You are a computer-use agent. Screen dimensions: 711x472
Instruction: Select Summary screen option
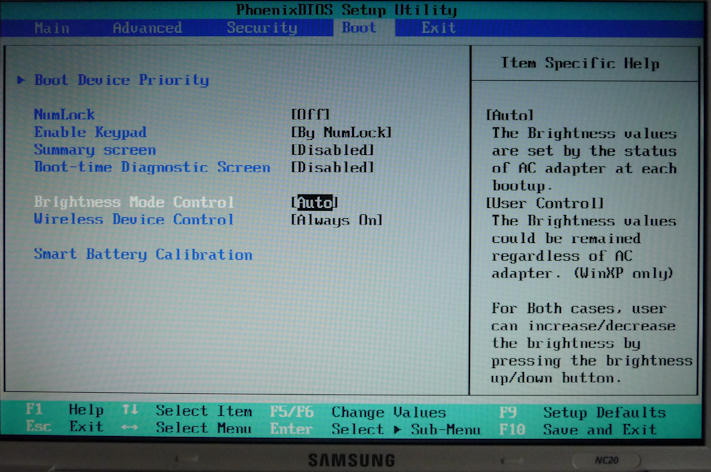(95, 150)
